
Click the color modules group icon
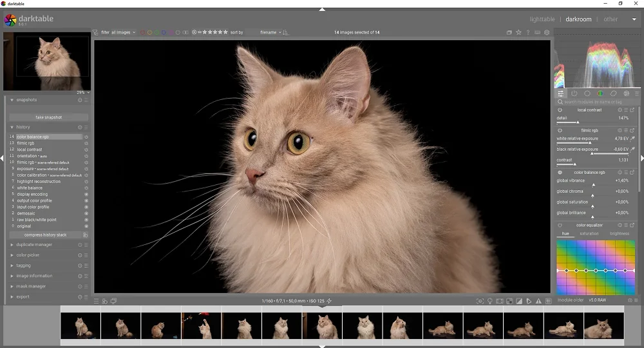pos(600,93)
